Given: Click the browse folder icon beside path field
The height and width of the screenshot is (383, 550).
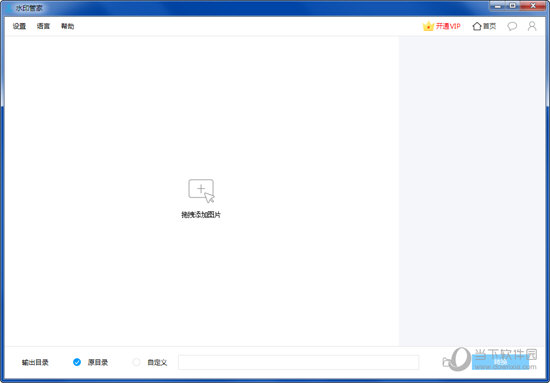Looking at the screenshot, I should pos(447,362).
